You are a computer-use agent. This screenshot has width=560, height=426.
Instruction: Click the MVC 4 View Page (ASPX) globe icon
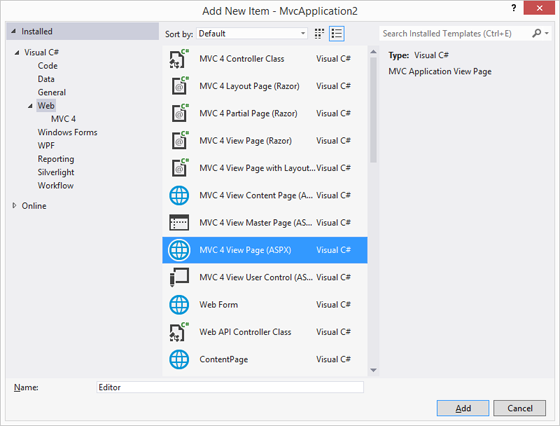point(179,250)
